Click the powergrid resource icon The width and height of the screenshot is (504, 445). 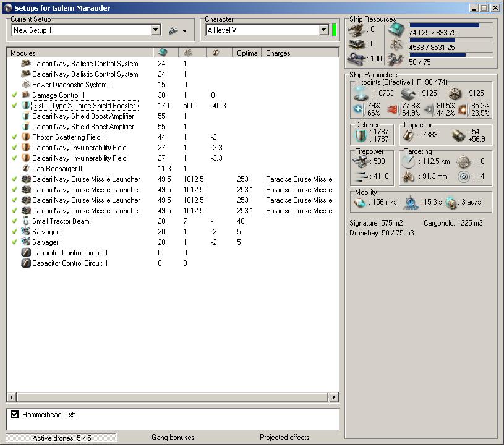[396, 44]
